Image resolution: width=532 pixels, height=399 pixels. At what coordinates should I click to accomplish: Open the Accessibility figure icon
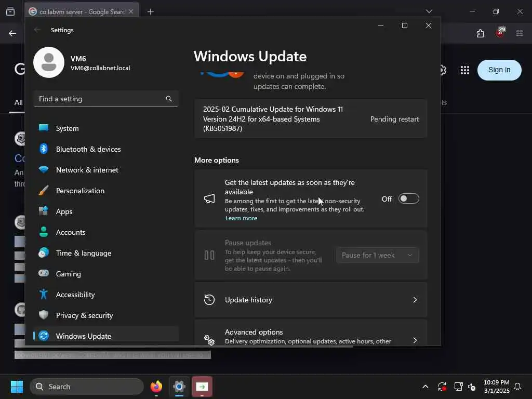pyautogui.click(x=44, y=294)
